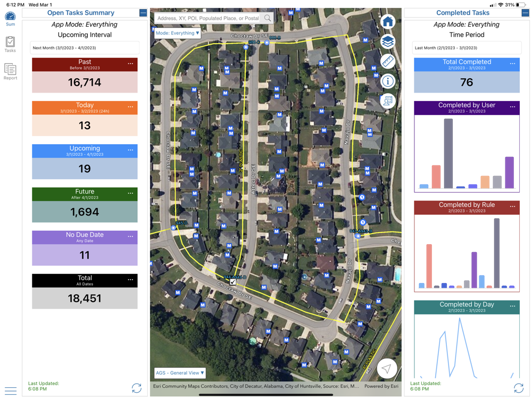Open Completed by Day options ellipsis
This screenshot has height=399, width=532.
point(512,306)
